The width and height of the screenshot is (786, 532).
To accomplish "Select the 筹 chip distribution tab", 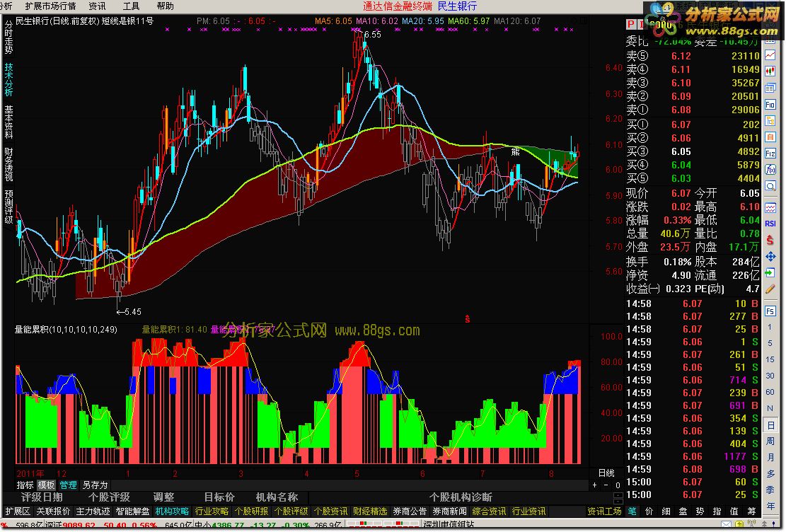I will click(x=752, y=511).
